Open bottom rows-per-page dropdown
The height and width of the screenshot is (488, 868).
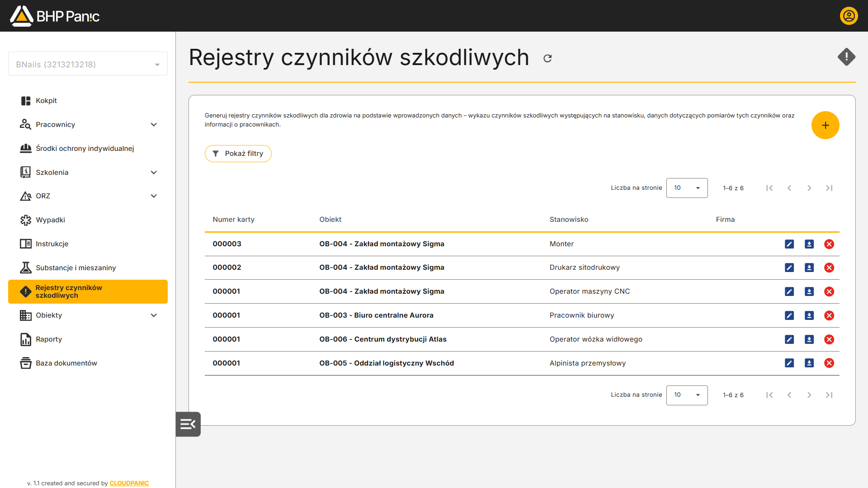pos(687,395)
